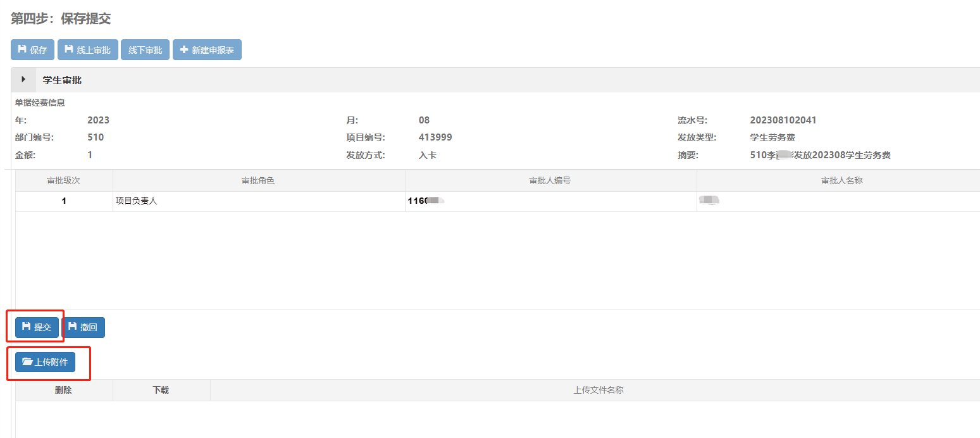Image resolution: width=980 pixels, height=438 pixels.
Task: Click the 删除 column header
Action: coord(63,390)
